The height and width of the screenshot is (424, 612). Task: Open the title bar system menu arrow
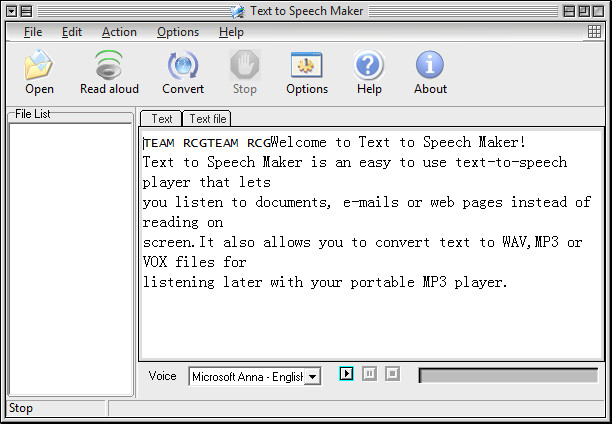pyautogui.click(x=12, y=11)
